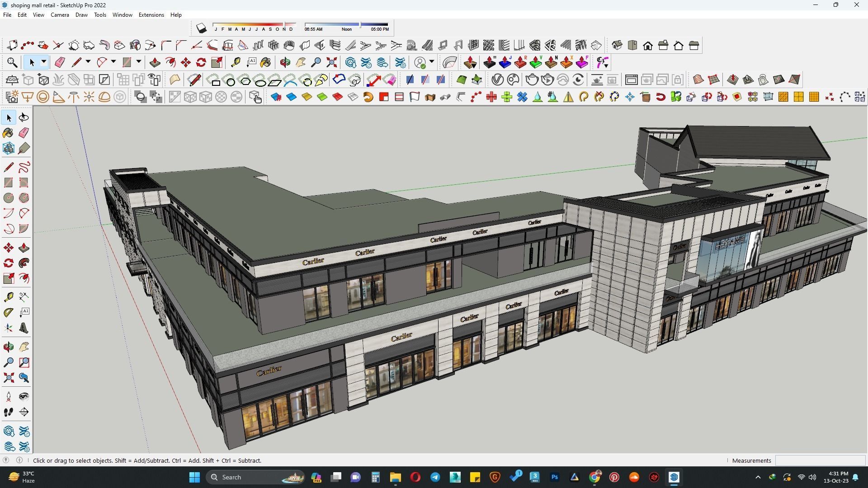This screenshot has height=488, width=868.
Task: Activate the Zoom Window tool
Action: 24,362
